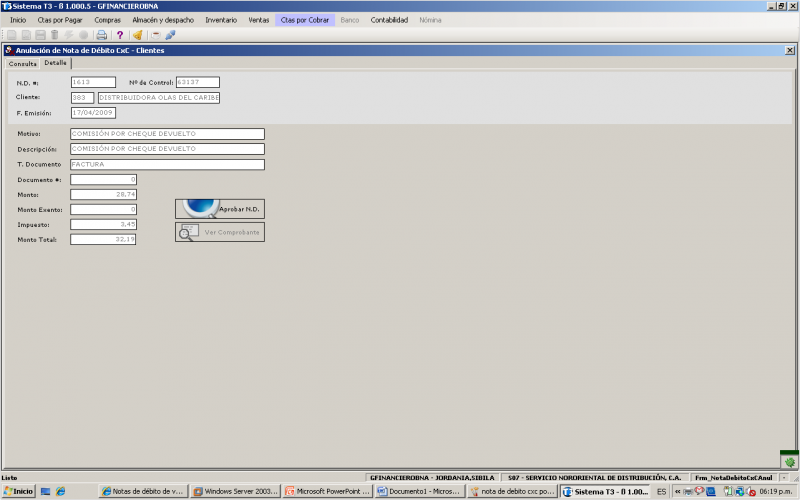Switch to nota de debito cxc taskbar item
Image resolution: width=800 pixels, height=500 pixels.
512,491
